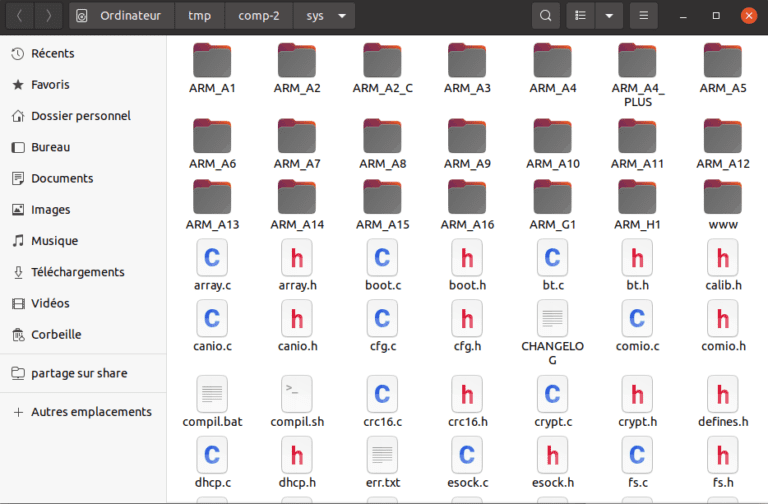Open Téléchargements in the sidebar
The width and height of the screenshot is (768, 504).
(83, 272)
